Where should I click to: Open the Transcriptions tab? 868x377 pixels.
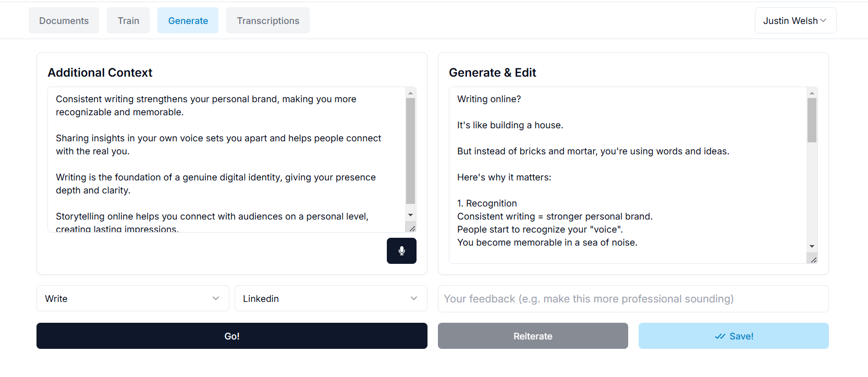tap(267, 20)
